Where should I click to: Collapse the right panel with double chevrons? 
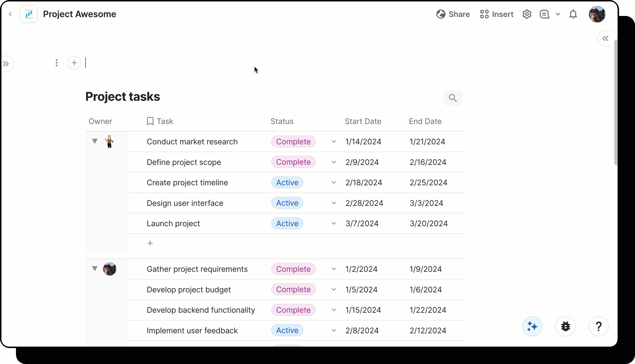click(x=605, y=38)
